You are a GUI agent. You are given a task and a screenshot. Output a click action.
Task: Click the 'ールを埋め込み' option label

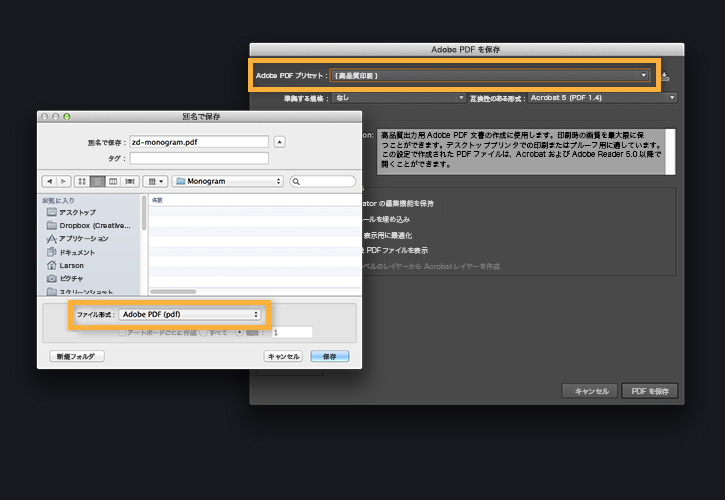386,219
